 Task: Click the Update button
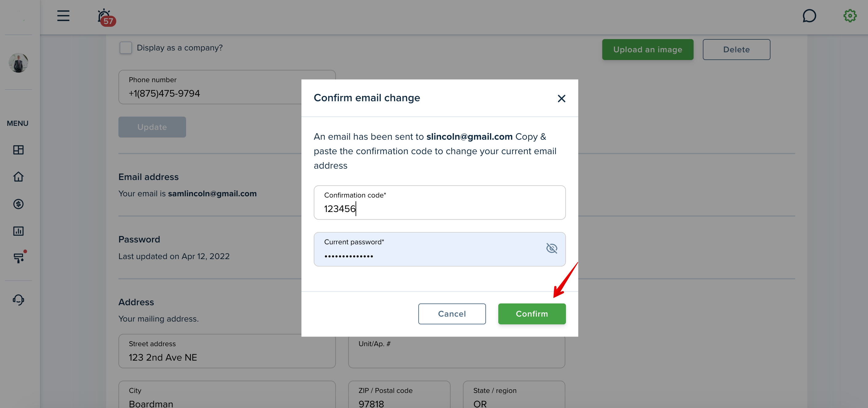pos(152,127)
